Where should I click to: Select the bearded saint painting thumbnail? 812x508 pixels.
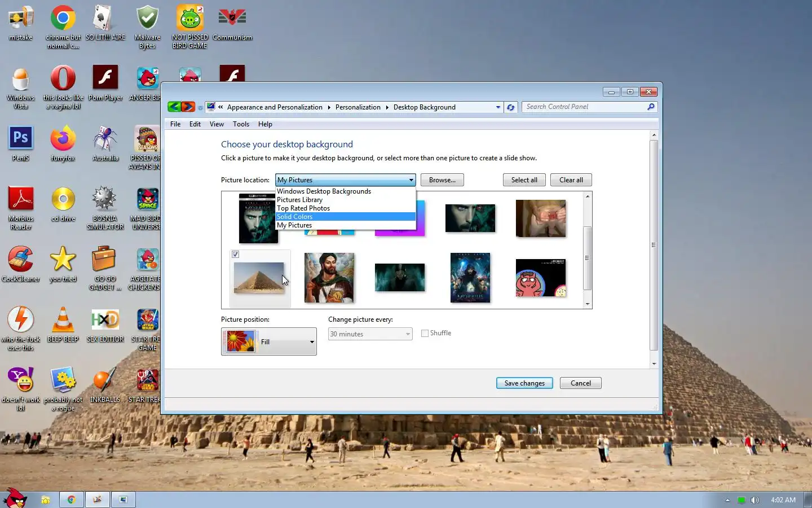coord(329,278)
